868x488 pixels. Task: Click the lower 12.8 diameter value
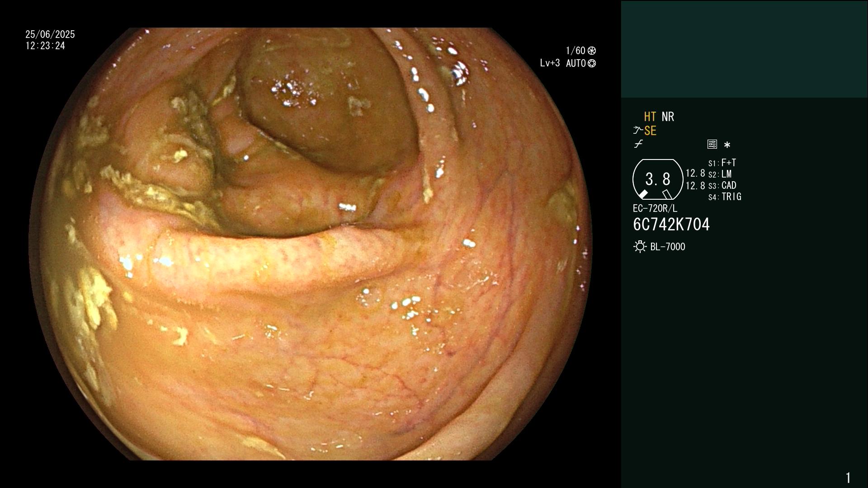[695, 186]
